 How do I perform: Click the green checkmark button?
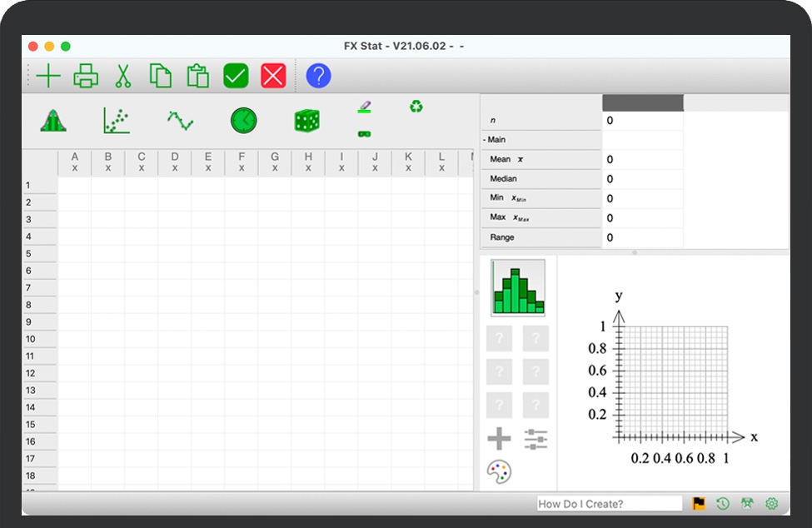[236, 76]
